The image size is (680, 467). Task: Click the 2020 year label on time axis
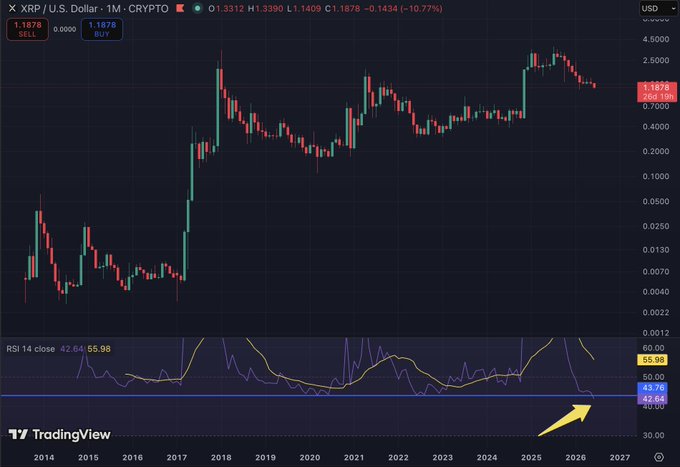(310, 457)
